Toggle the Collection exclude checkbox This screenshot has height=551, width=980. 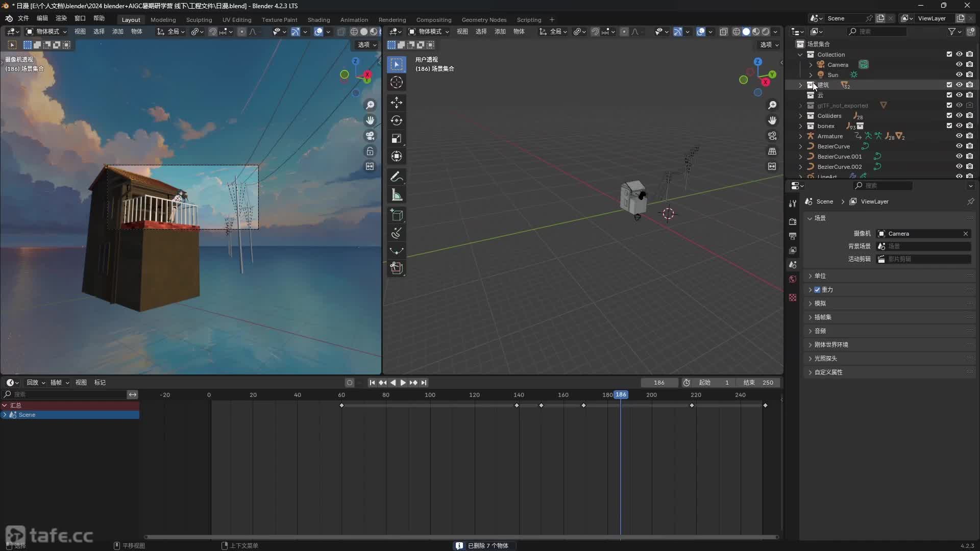click(x=949, y=55)
